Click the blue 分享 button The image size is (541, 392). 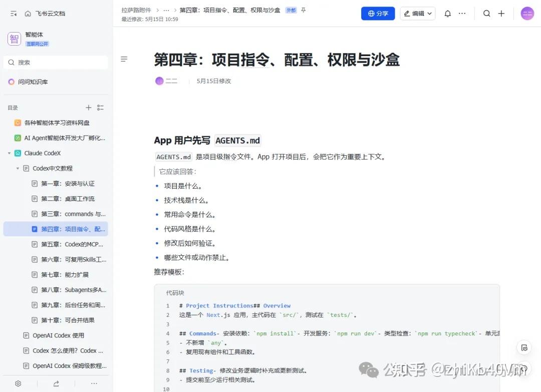pos(378,14)
